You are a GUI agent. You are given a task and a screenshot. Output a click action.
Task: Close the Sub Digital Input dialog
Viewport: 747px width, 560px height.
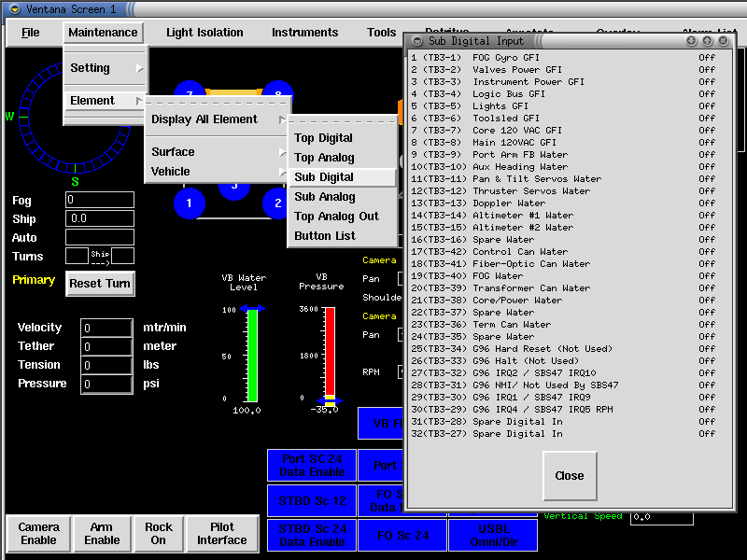[x=570, y=476]
